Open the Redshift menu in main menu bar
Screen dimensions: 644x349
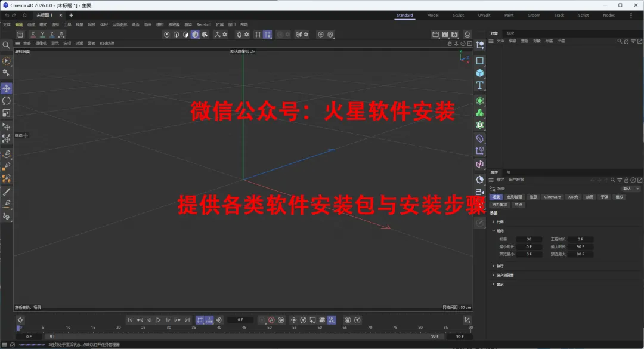pos(204,24)
